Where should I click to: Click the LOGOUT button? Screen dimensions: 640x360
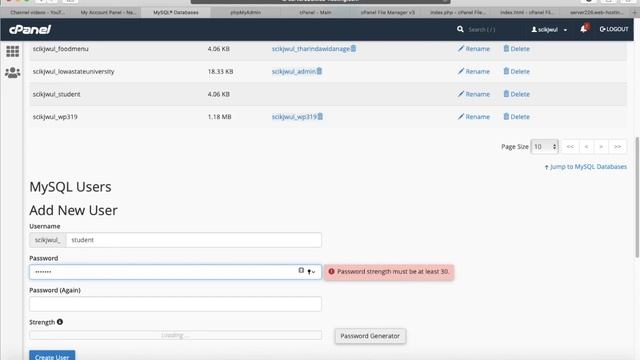pyautogui.click(x=614, y=29)
